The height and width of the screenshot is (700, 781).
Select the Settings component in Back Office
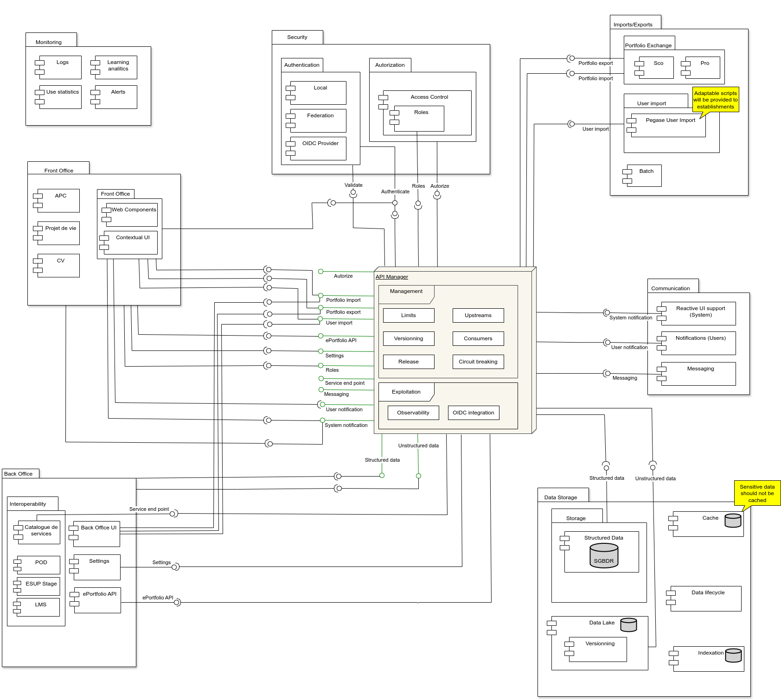coord(95,567)
